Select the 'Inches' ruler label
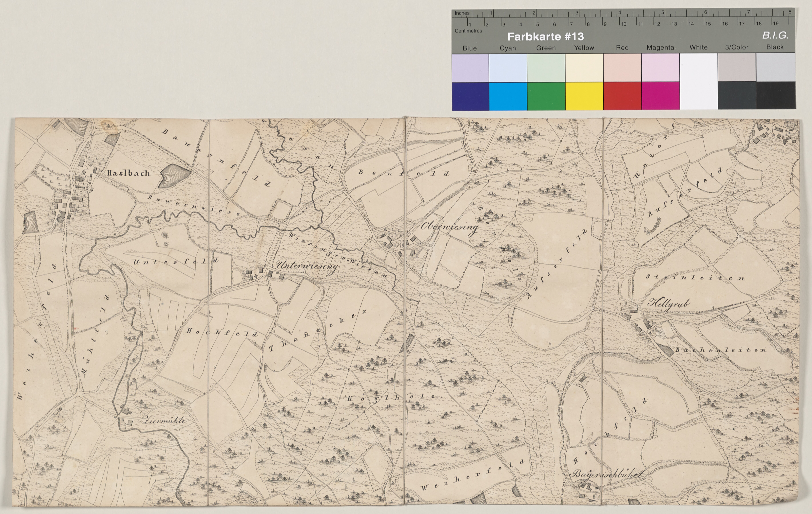Viewport: 812px width, 514px height. [462, 13]
